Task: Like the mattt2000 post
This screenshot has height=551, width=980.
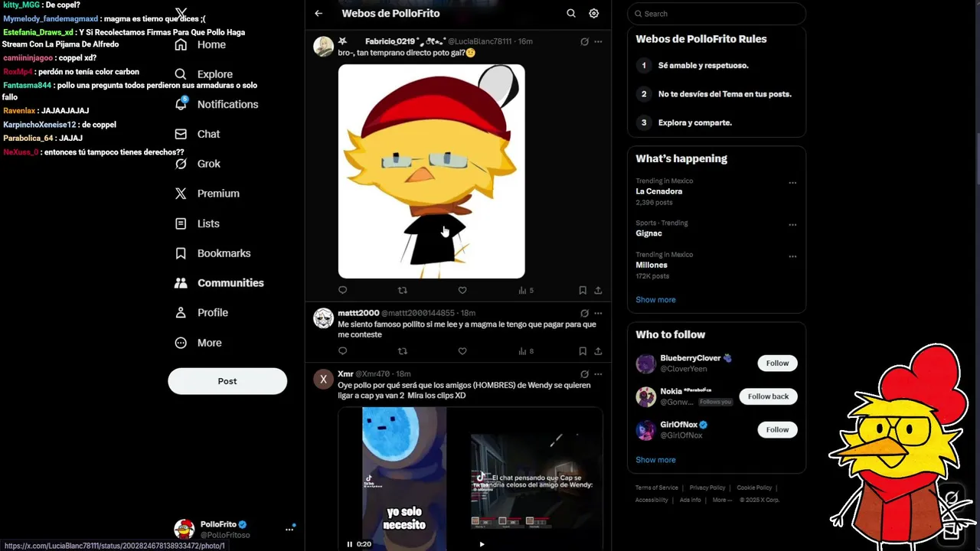Action: (462, 351)
